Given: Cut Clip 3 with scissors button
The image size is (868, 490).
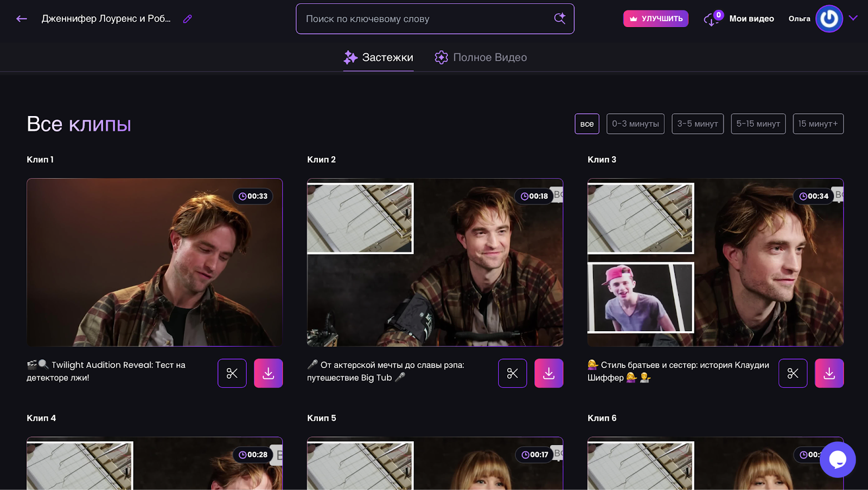Looking at the screenshot, I should (x=793, y=373).
